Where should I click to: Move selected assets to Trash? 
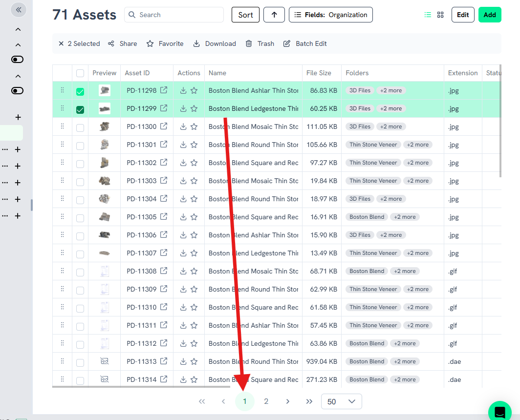coord(260,43)
